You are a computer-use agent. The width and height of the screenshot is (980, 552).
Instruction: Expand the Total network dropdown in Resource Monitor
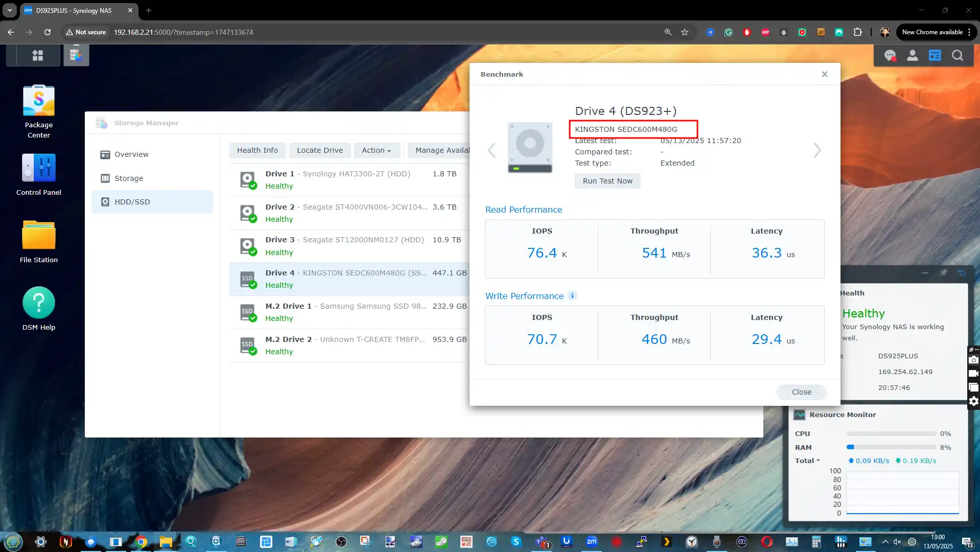pos(807,461)
